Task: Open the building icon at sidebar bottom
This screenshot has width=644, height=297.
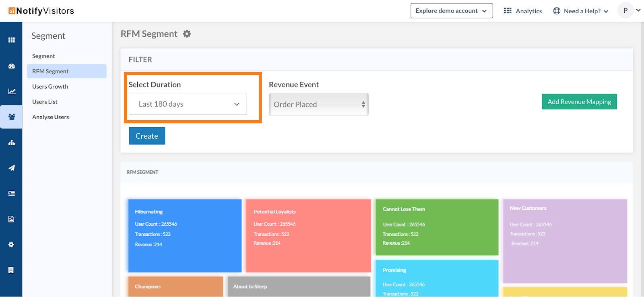Action: pos(11,270)
